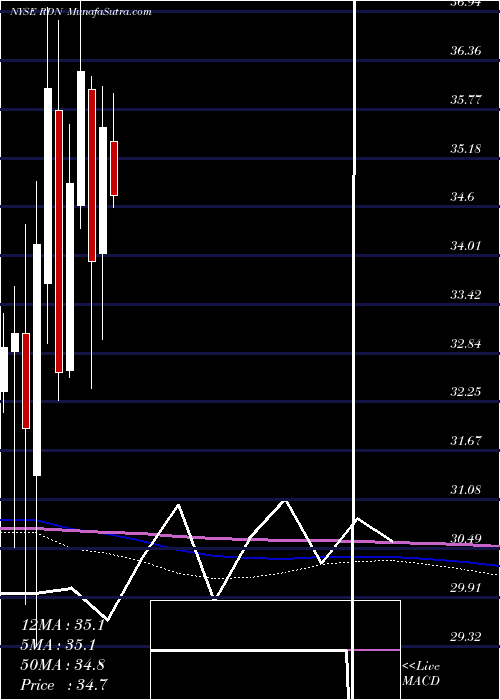Select the 31.67 price axis label
Viewport: 500px width, 700px height.
(465, 441)
